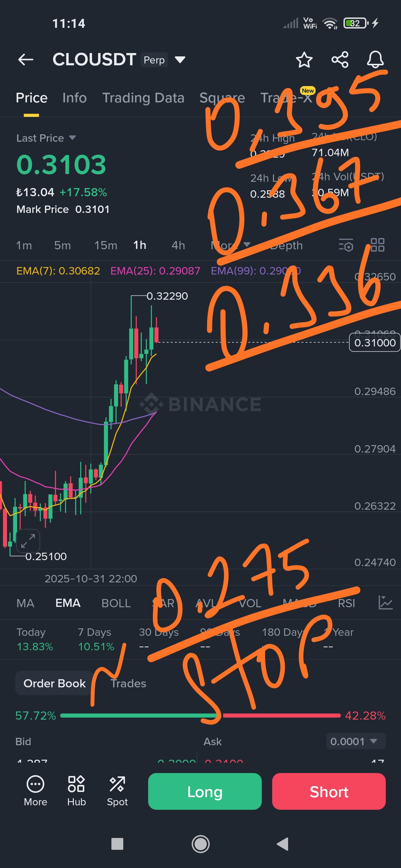
Task: Open the Last Price dropdown
Action: point(46,138)
